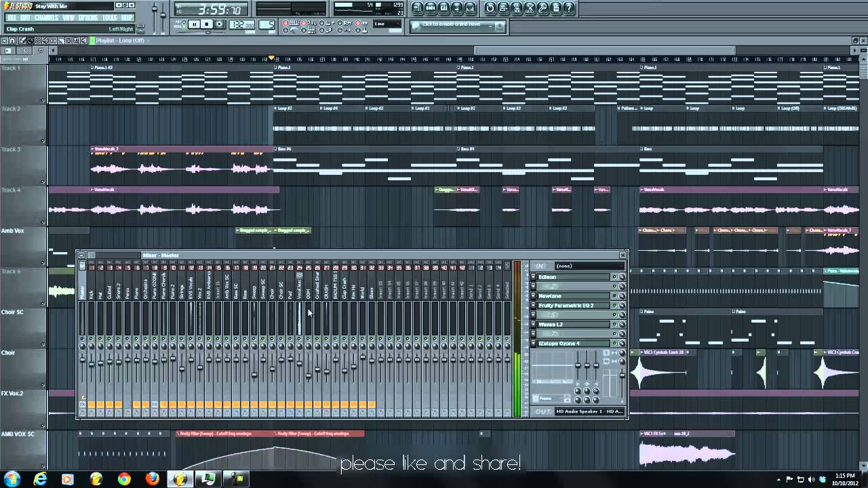Select the playlist playback speaker tool

pyautogui.click(x=84, y=41)
